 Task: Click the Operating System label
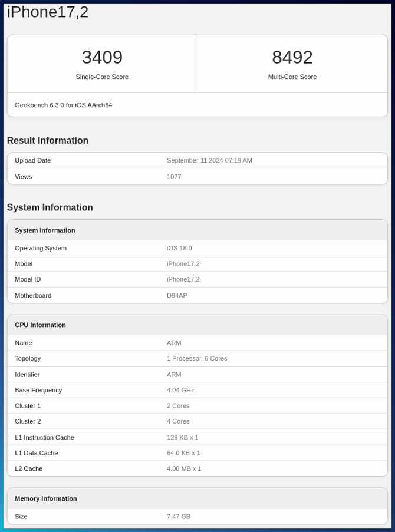(x=41, y=249)
